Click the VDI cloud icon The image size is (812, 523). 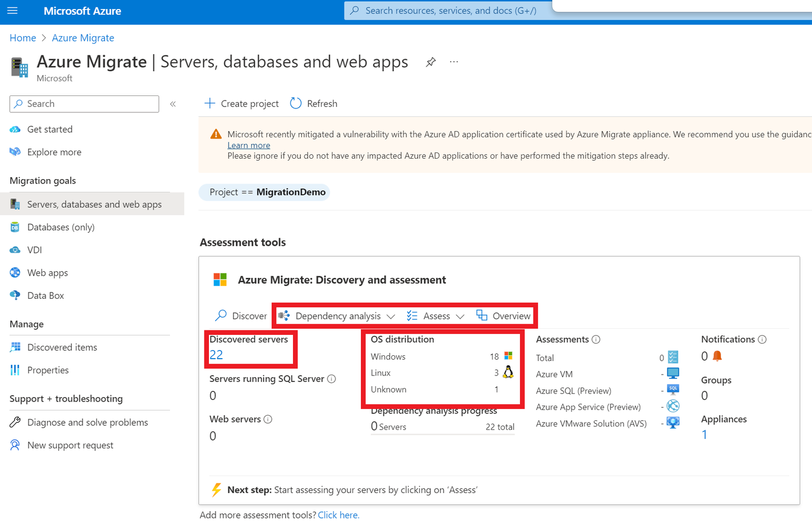tap(15, 250)
